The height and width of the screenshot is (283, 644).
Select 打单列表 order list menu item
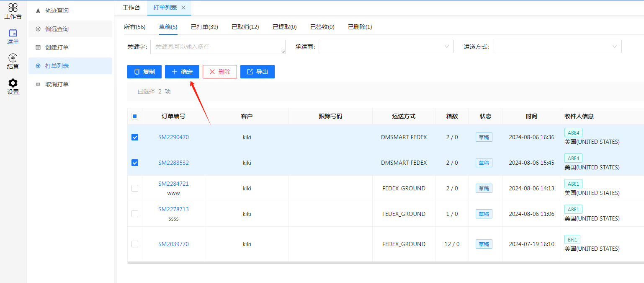(x=70, y=66)
